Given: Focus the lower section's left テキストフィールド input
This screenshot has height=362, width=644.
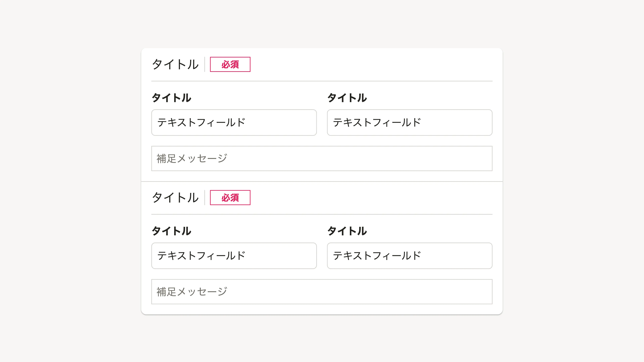Looking at the screenshot, I should click(x=234, y=256).
